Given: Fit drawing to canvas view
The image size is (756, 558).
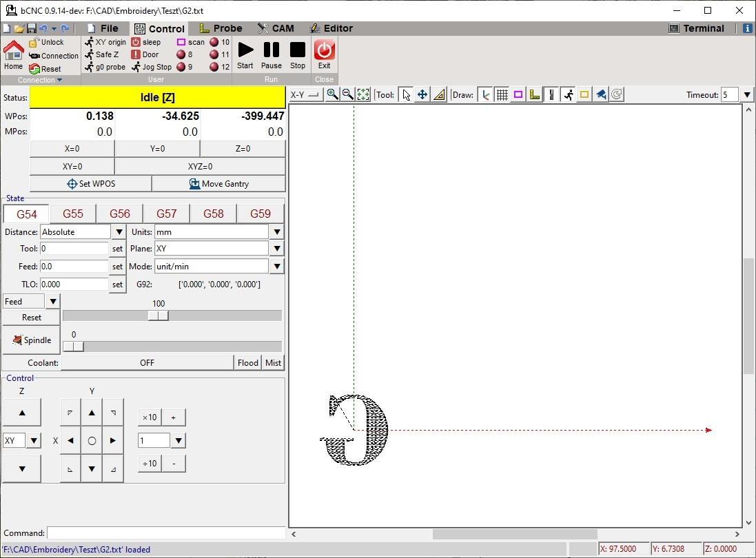Looking at the screenshot, I should click(x=363, y=94).
